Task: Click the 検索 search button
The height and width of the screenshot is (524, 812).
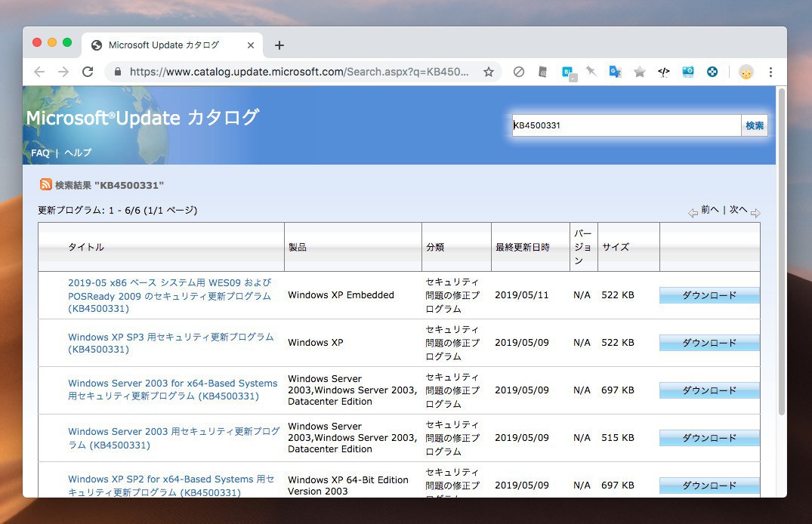Action: click(x=754, y=126)
